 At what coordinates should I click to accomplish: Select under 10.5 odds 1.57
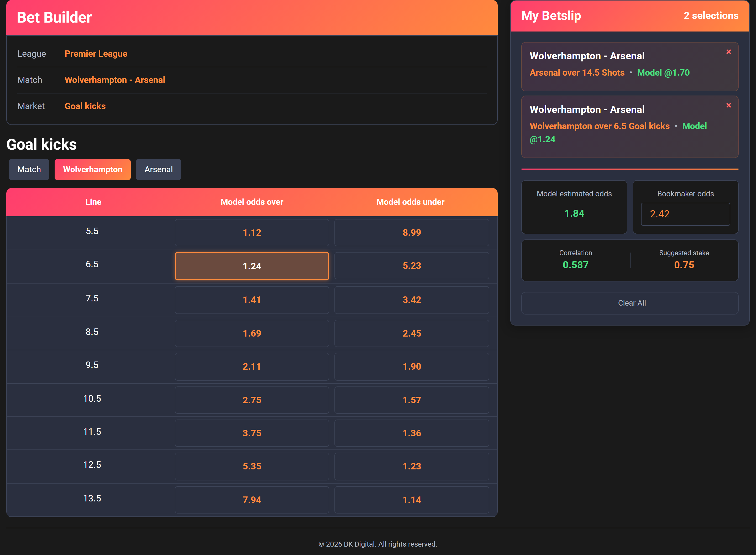(412, 400)
